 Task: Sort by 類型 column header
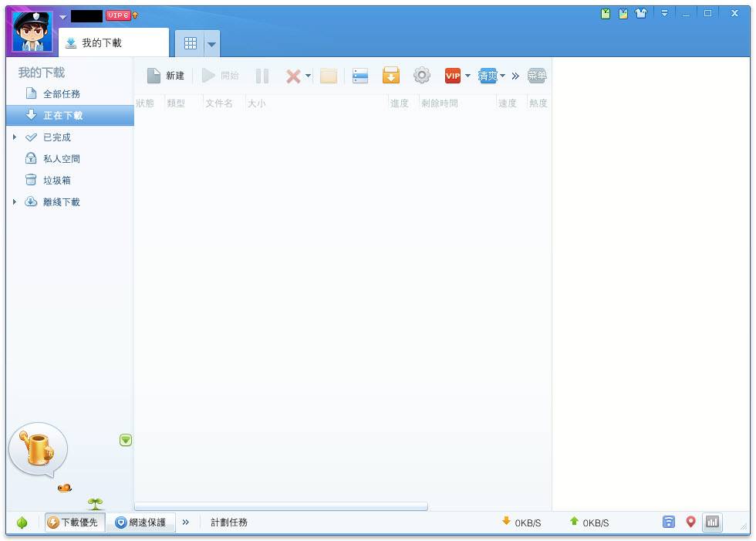[x=176, y=103]
